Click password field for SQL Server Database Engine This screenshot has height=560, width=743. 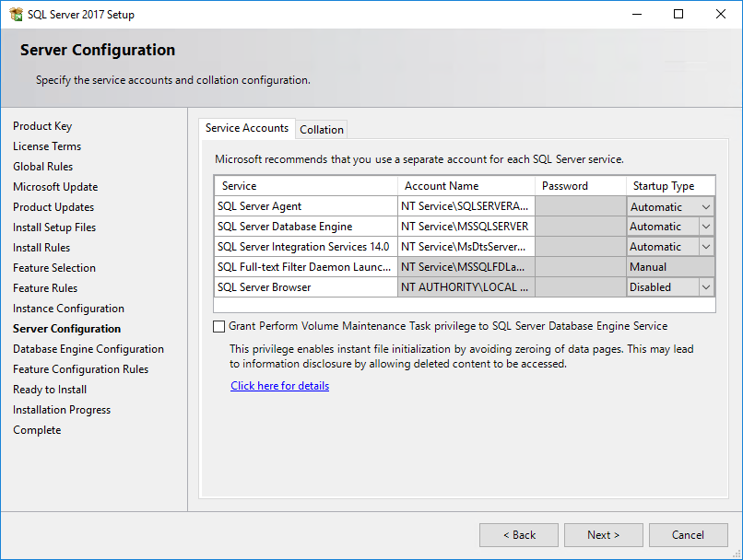581,227
